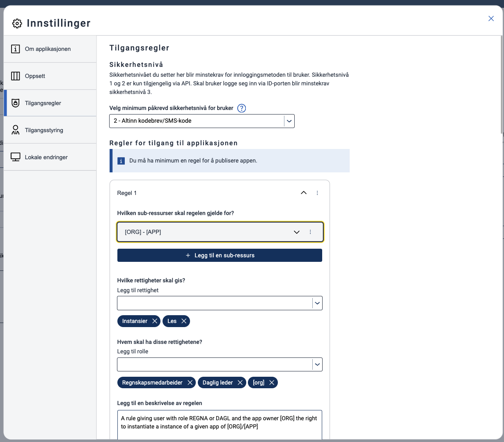Remove the Instansier right chip
This screenshot has height=442, width=504.
coord(155,321)
